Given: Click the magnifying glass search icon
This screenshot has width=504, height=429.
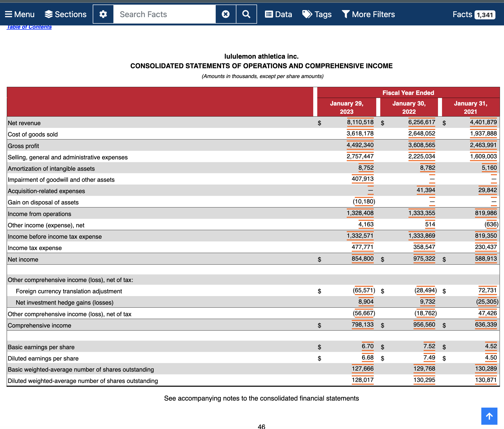Looking at the screenshot, I should [246, 14].
